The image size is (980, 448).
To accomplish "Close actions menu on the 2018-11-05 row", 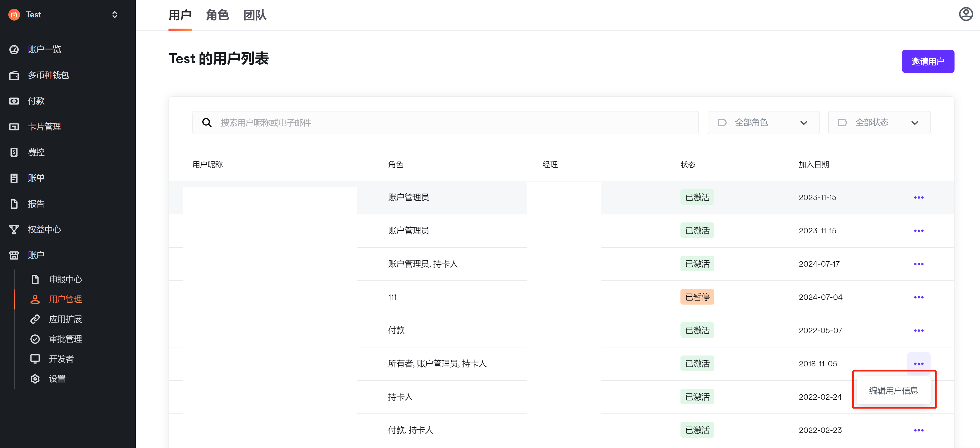I will (918, 364).
